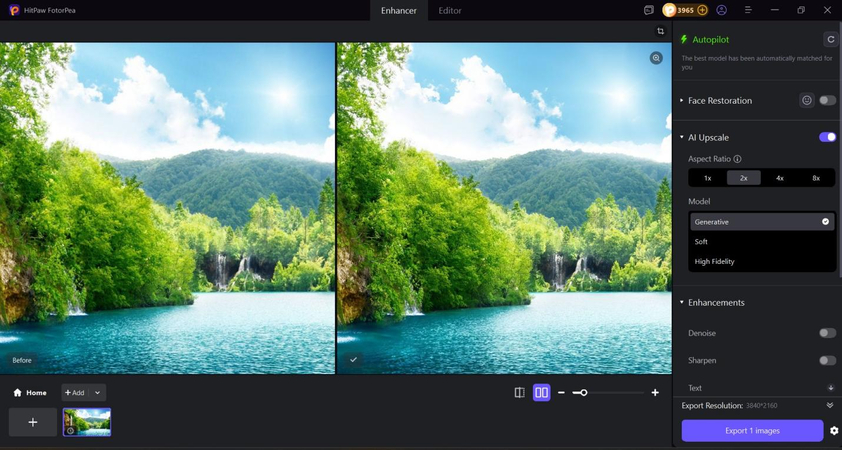Turn on the Sharpen toggle
The width and height of the screenshot is (842, 450).
pyautogui.click(x=828, y=360)
